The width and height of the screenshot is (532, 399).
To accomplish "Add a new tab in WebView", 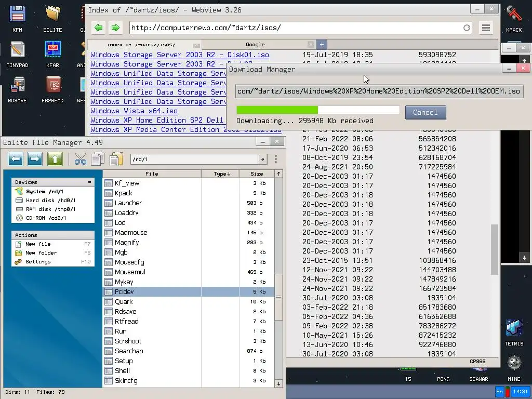I will [x=322, y=45].
